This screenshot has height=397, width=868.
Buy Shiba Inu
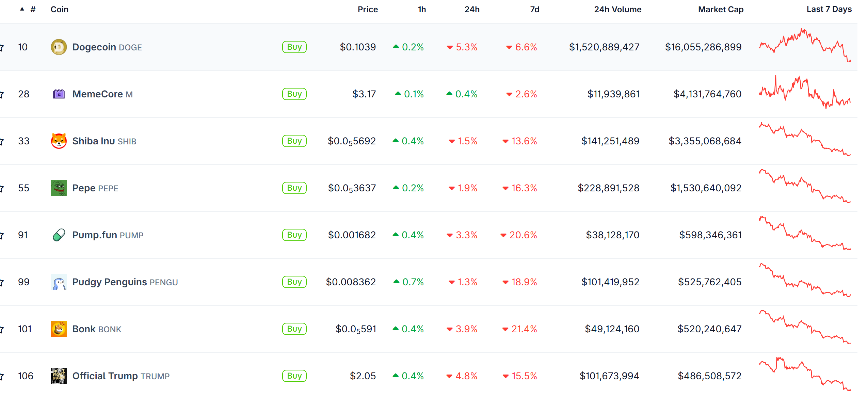point(294,141)
